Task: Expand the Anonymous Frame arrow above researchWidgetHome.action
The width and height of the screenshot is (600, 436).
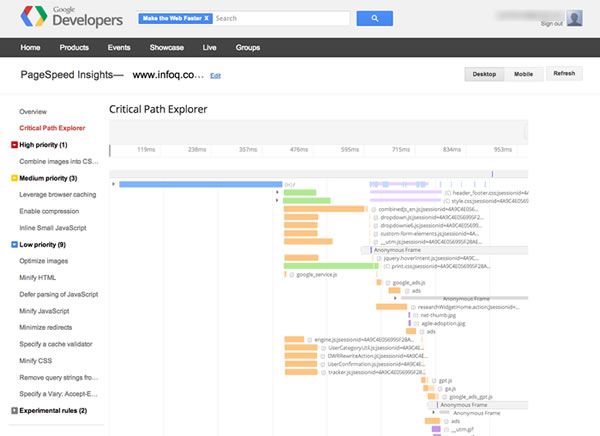Action: [395, 298]
